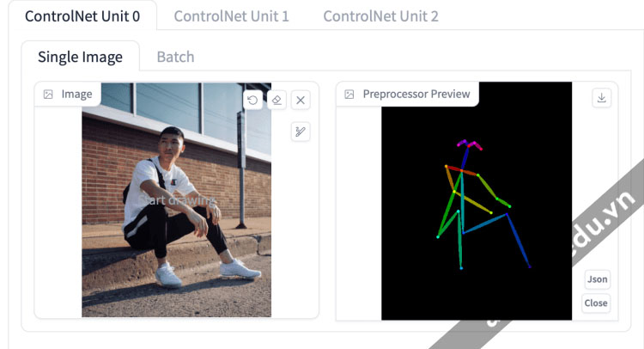
Task: Click the Image label text
Action: tap(76, 95)
